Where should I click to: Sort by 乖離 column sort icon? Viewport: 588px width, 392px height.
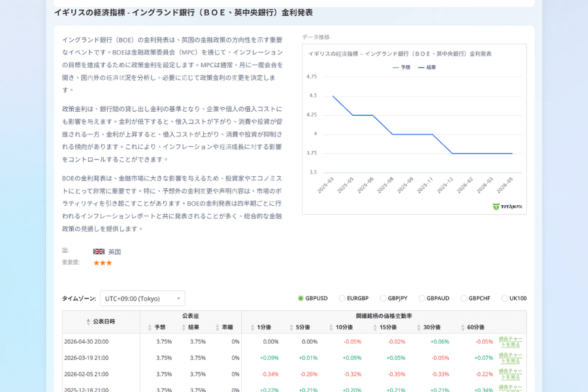pos(218,327)
